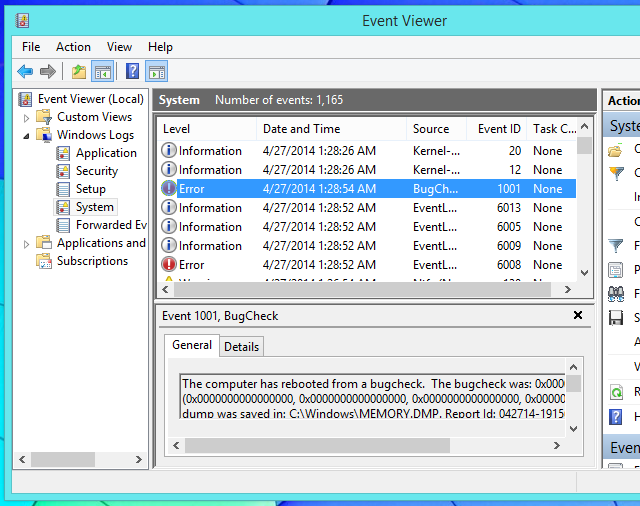Click the floppy disk save events icon

616,318
